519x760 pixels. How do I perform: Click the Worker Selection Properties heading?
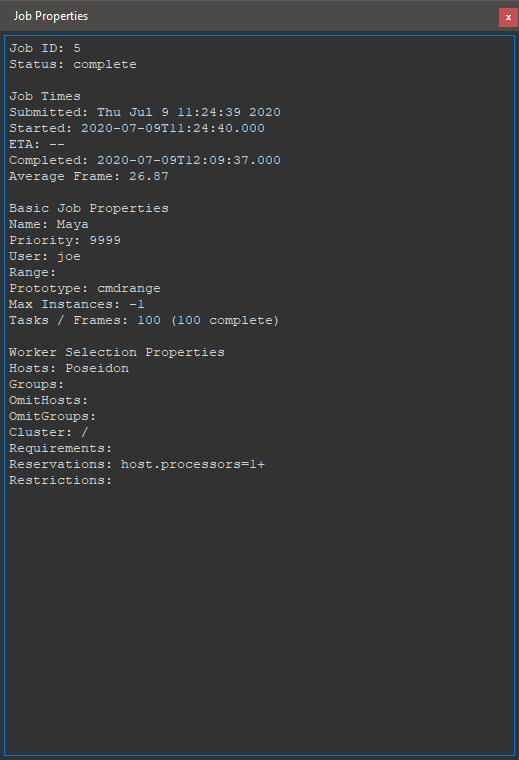pyautogui.click(x=117, y=352)
